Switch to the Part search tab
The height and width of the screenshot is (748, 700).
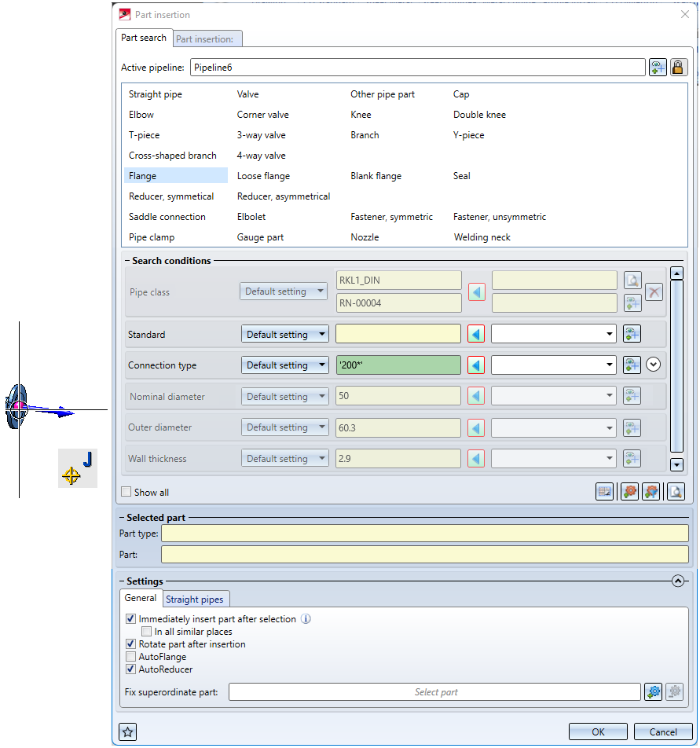pyautogui.click(x=144, y=38)
